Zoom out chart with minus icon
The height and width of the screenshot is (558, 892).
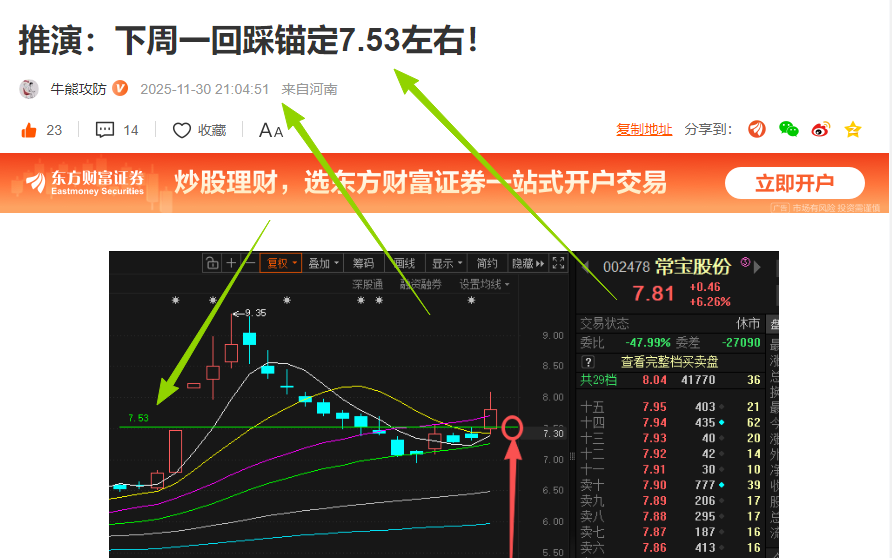(250, 263)
